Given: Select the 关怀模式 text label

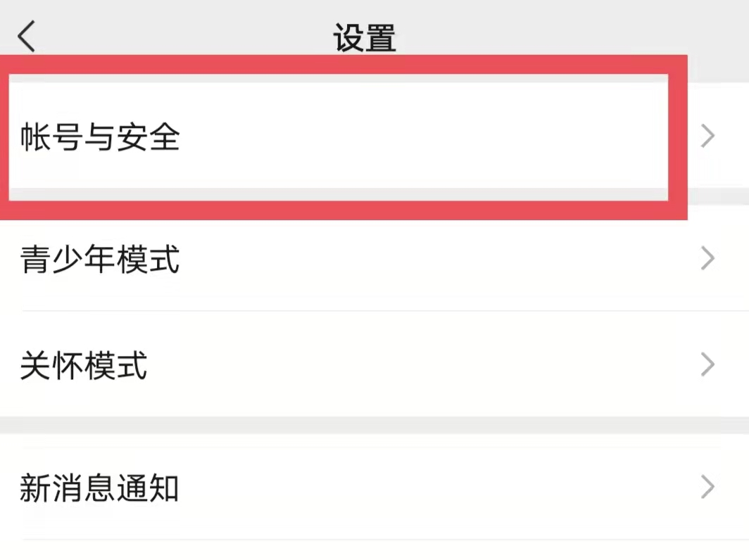Looking at the screenshot, I should coord(84,366).
